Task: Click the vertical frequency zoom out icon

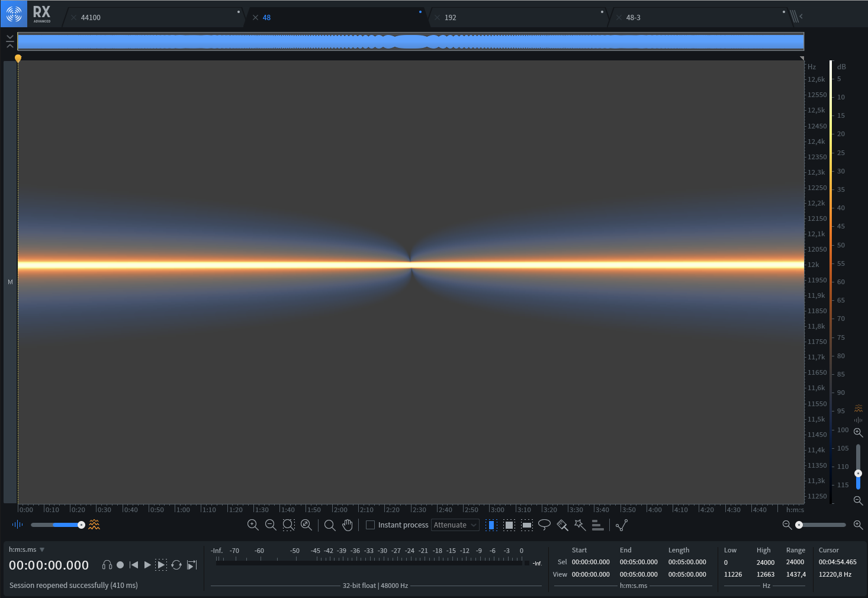Action: click(x=858, y=500)
